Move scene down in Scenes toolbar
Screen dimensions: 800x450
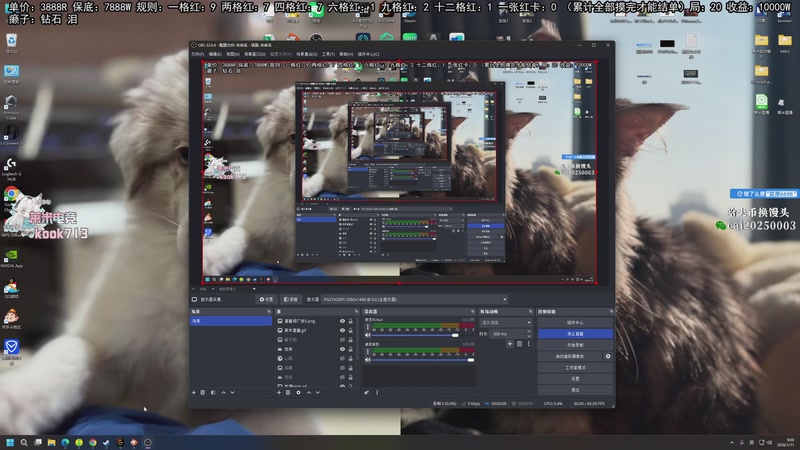233,392
